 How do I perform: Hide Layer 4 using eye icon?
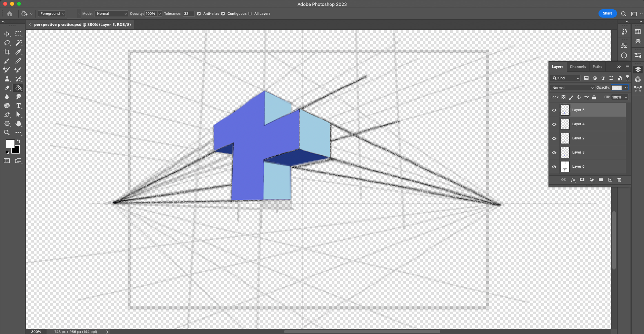[x=554, y=124]
